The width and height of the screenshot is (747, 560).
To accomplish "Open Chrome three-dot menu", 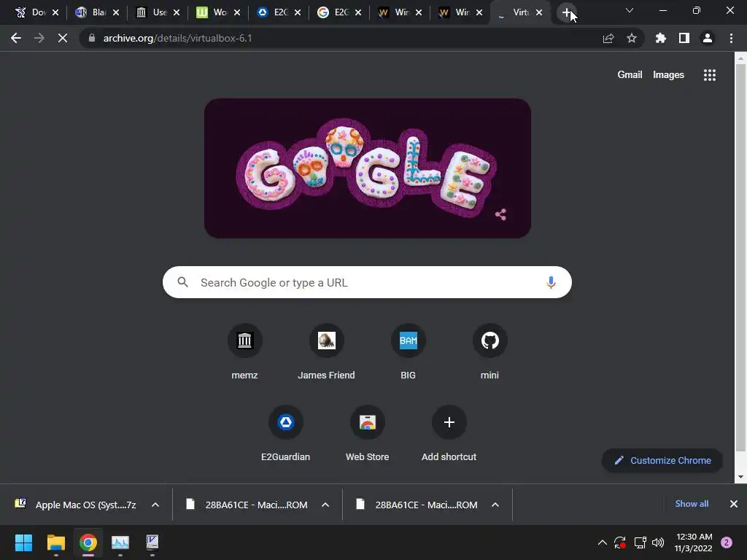I will pyautogui.click(x=731, y=38).
